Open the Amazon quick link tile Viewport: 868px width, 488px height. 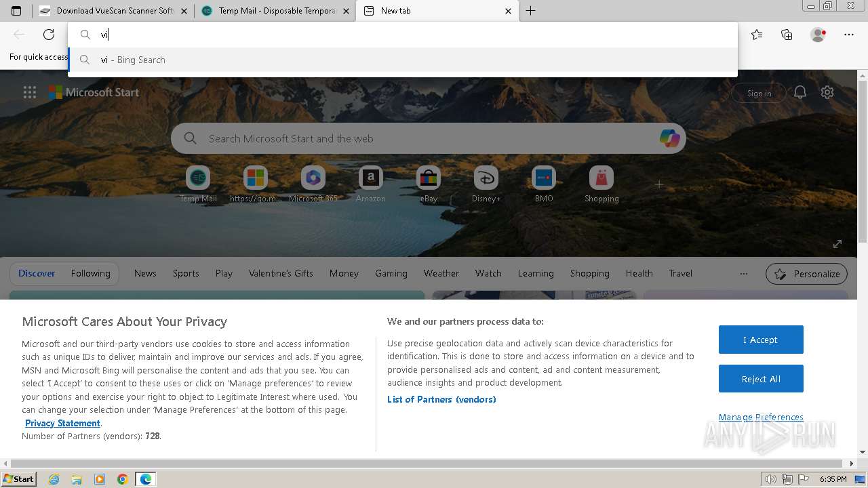(371, 184)
